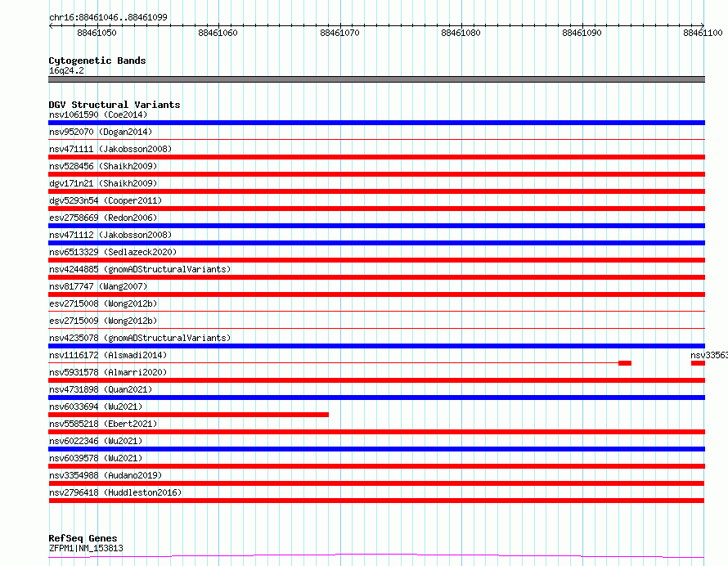
Task: Select the nsv952070 (Dogan2014) label
Action: coord(101,132)
